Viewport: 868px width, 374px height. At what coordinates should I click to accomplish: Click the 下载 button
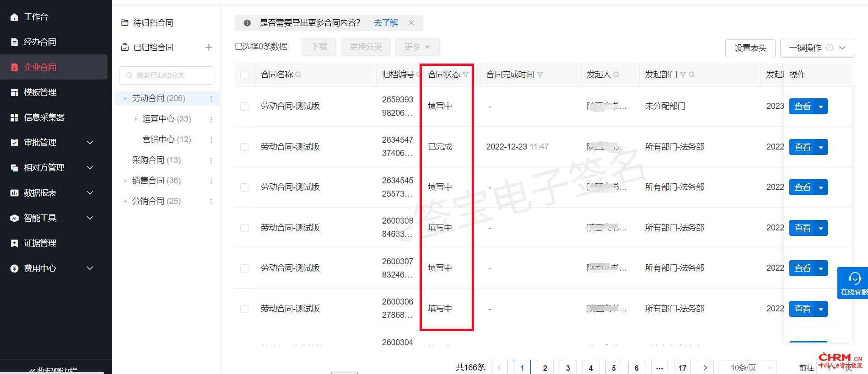click(319, 47)
